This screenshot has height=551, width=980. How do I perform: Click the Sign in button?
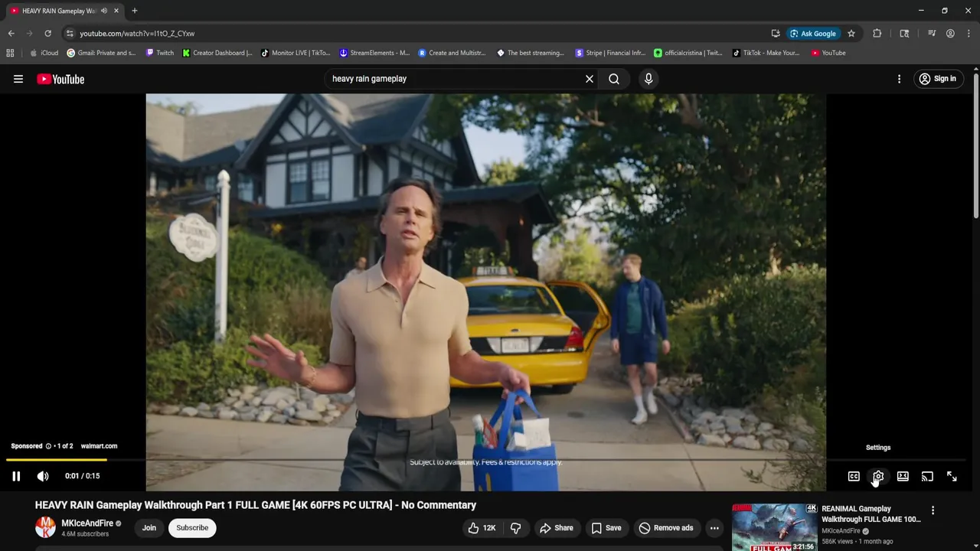coord(938,79)
